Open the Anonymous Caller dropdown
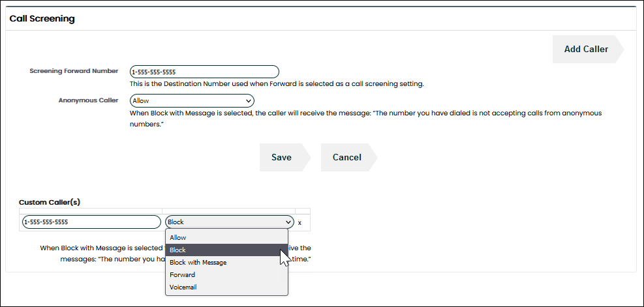The image size is (644, 307). 192,101
